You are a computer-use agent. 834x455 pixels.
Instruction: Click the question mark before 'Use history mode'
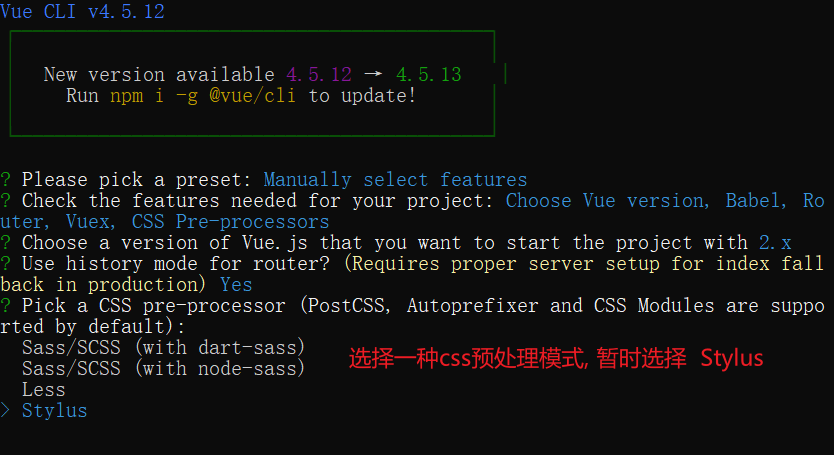(x=5, y=263)
